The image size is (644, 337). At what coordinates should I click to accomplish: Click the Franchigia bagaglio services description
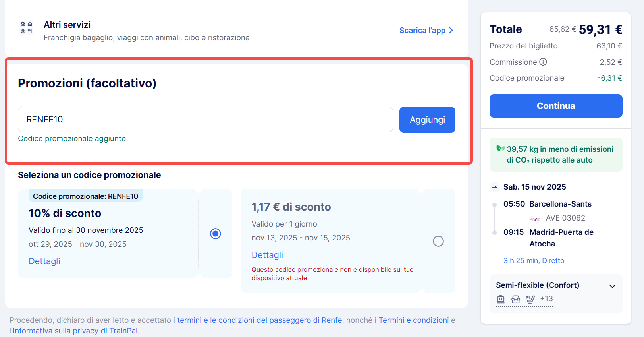(x=147, y=38)
